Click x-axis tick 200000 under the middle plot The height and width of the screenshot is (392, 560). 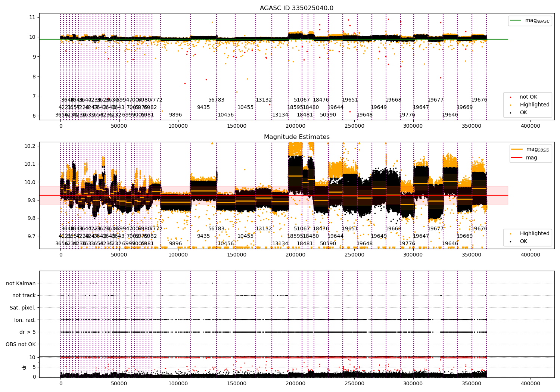tap(296, 255)
